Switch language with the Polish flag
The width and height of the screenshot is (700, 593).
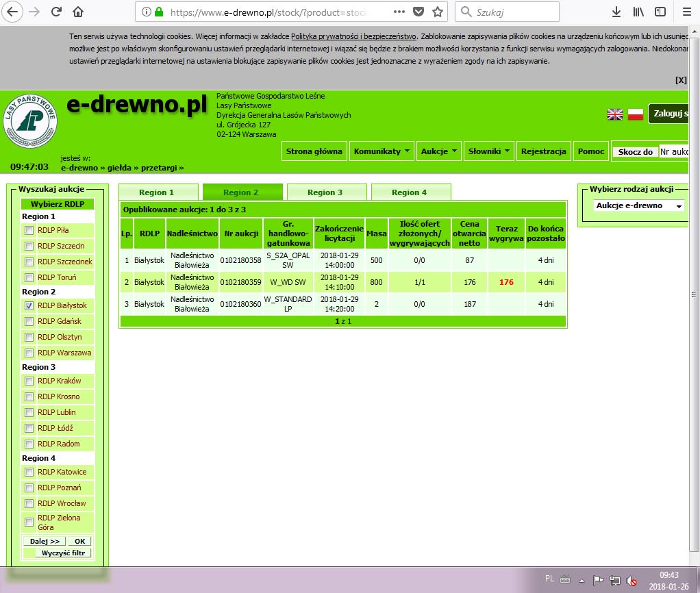(x=635, y=114)
